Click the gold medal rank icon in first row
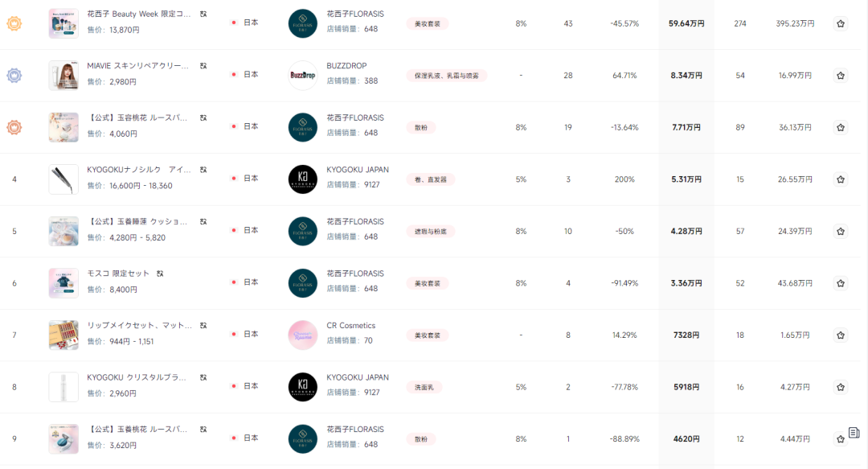This screenshot has height=469, width=868. (x=14, y=23)
